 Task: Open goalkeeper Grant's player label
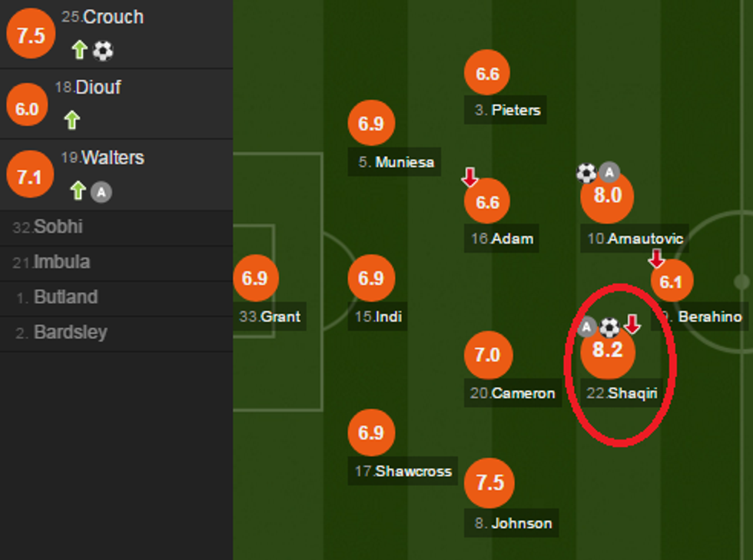coord(270,316)
